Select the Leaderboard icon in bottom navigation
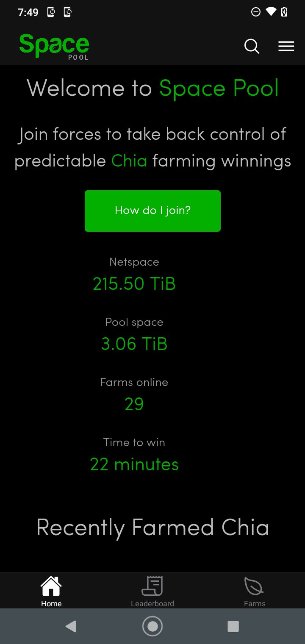305x644 pixels. point(152,585)
